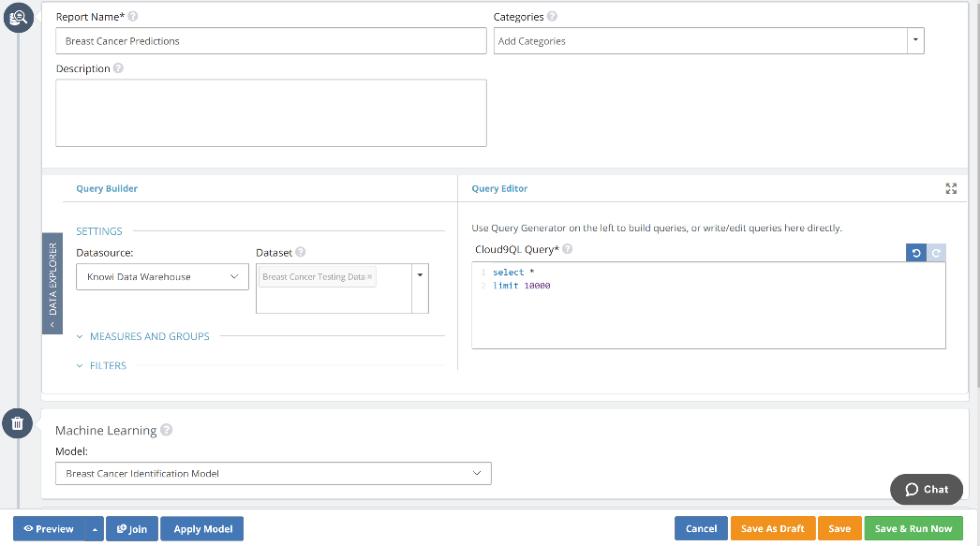Screen dimensions: 980x546
Task: Click inside the Description text area
Action: pos(271,112)
